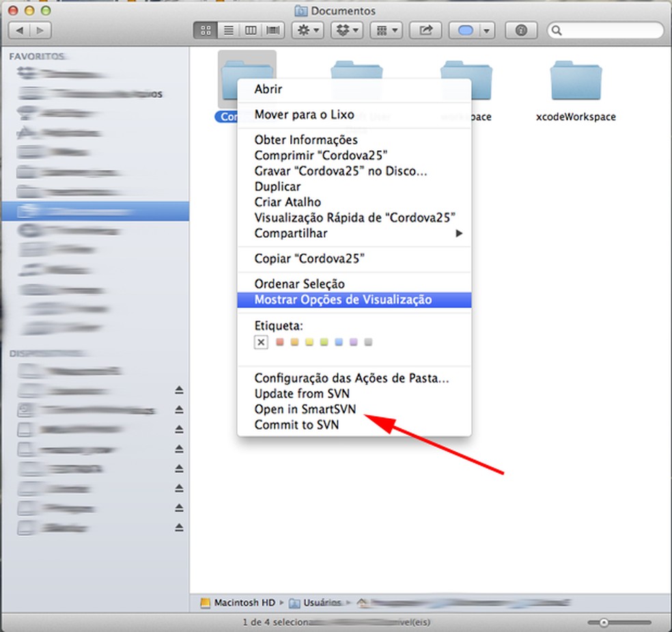Select the xcodeWorkspace folder name
This screenshot has width=672, height=632.
pyautogui.click(x=576, y=117)
